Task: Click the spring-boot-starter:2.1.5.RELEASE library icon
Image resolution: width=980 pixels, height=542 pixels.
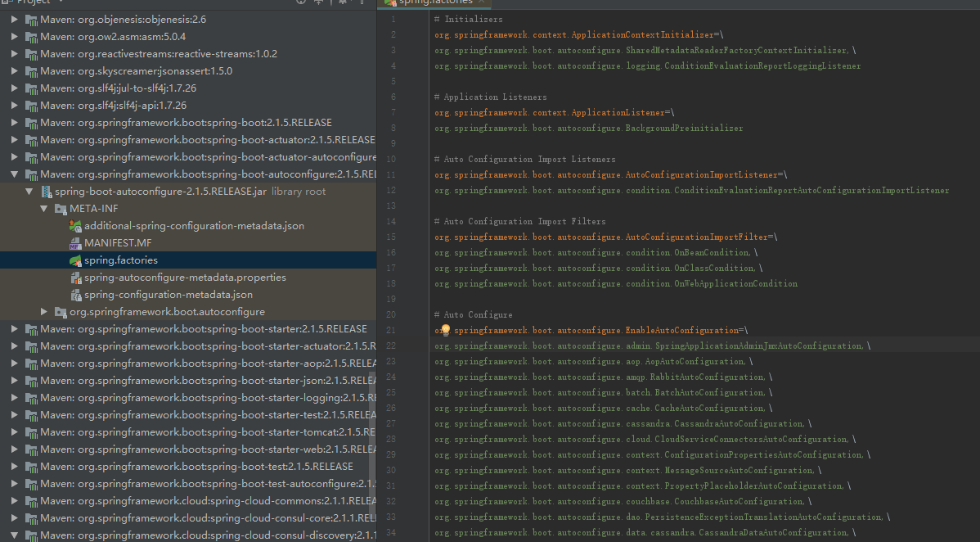Action: (31, 328)
